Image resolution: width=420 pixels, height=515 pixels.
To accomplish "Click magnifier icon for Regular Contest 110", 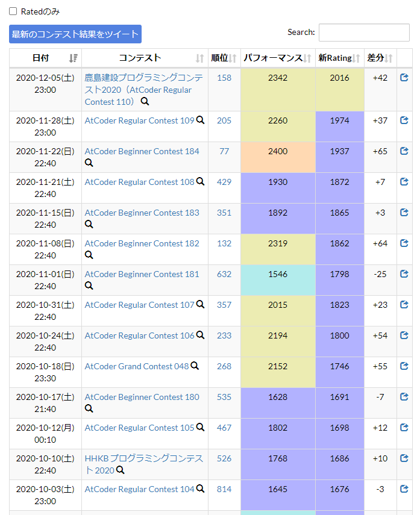I will point(145,101).
